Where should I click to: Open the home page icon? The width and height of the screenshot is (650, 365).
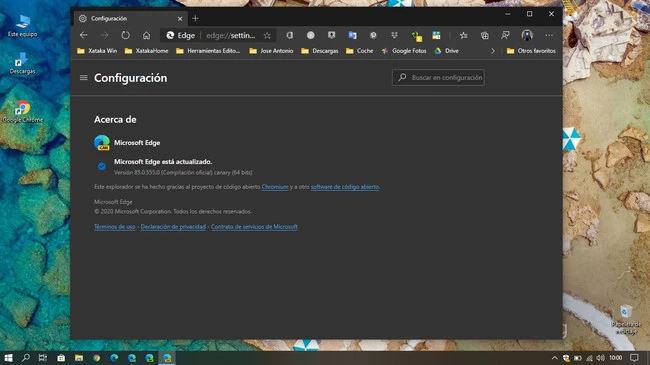[x=146, y=35]
